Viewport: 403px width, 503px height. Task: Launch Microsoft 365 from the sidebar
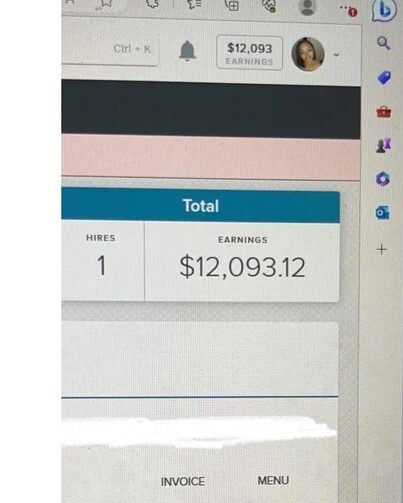383,179
